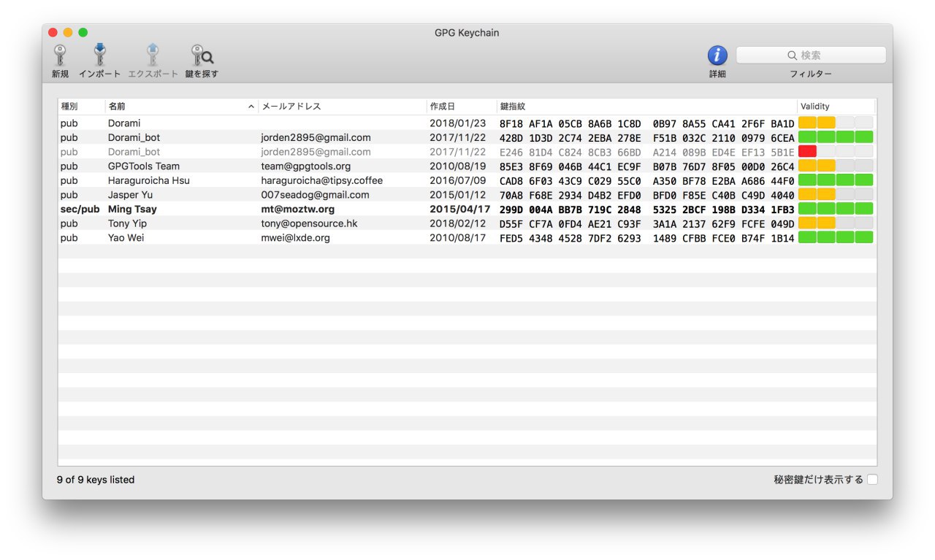The image size is (935, 560).
Task: Click the 新規 (new key) toolbar icon
Action: coord(60,55)
